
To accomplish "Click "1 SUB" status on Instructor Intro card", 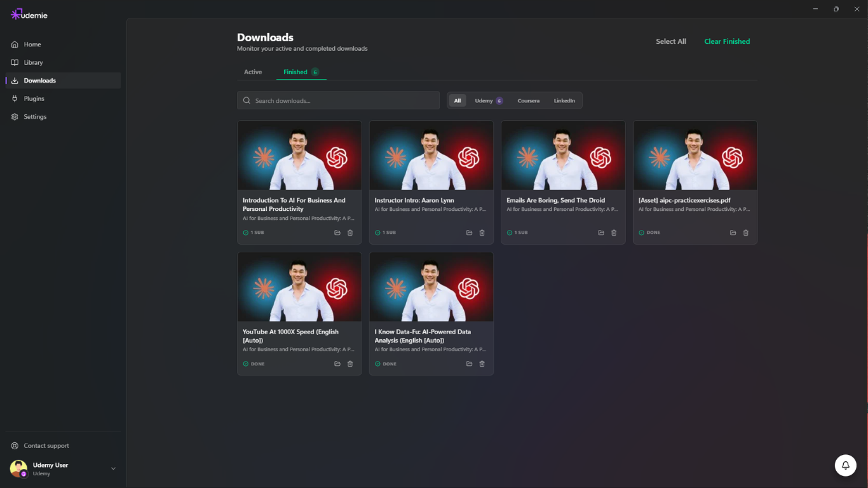I will 385,233.
